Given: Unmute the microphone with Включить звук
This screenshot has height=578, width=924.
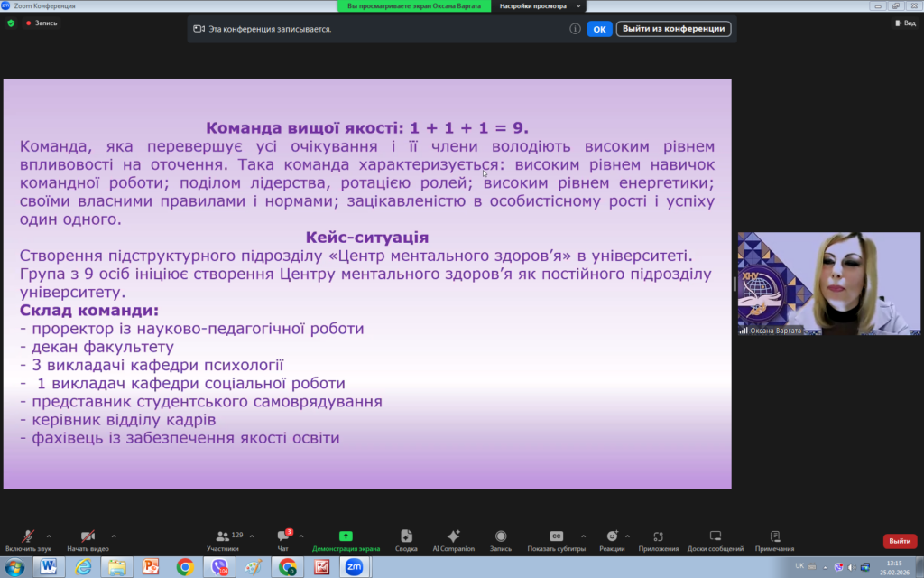Looking at the screenshot, I should point(28,536).
